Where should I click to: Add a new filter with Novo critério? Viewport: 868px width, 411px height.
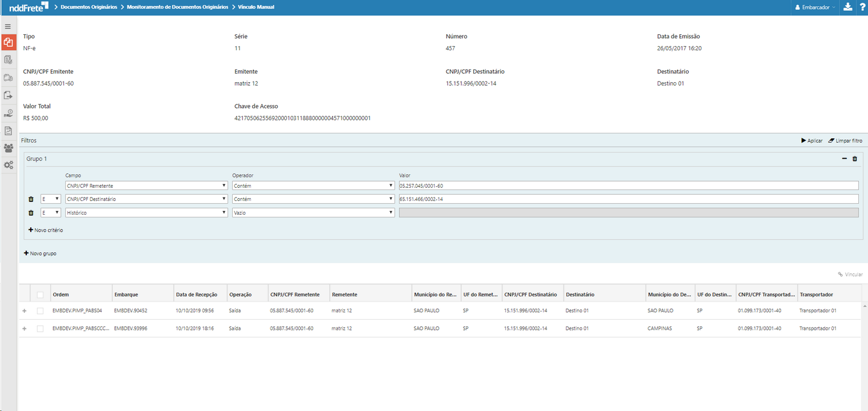[46, 230]
